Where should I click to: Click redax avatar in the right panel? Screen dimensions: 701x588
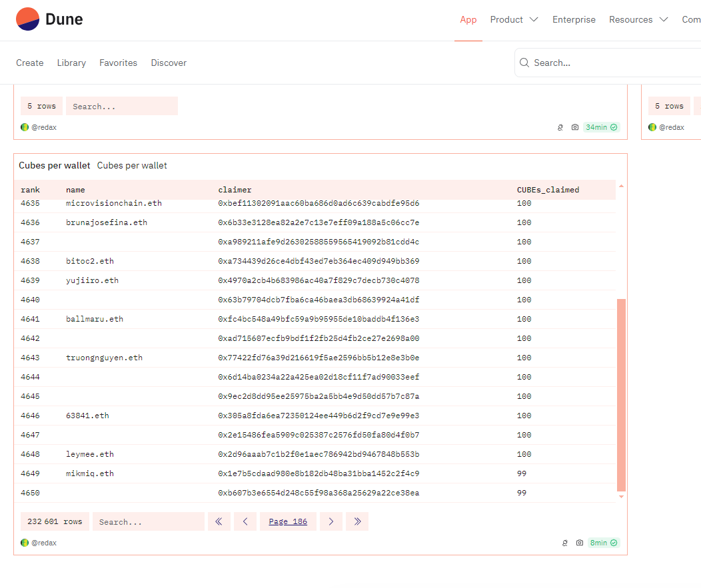coord(652,127)
